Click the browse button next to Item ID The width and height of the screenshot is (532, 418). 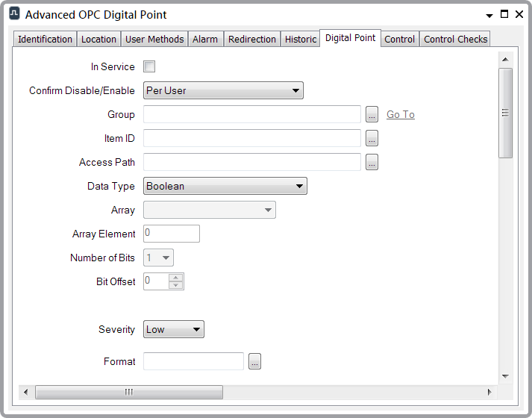coord(372,139)
